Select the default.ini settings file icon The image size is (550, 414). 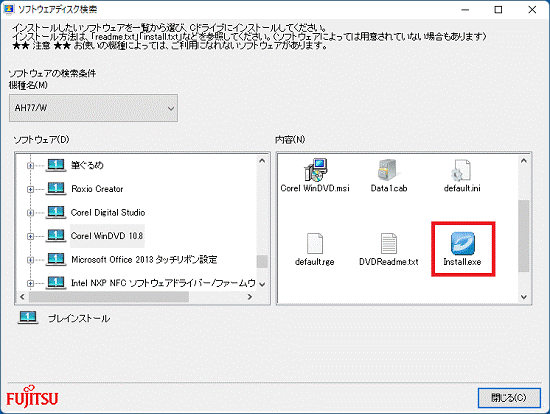(x=461, y=170)
